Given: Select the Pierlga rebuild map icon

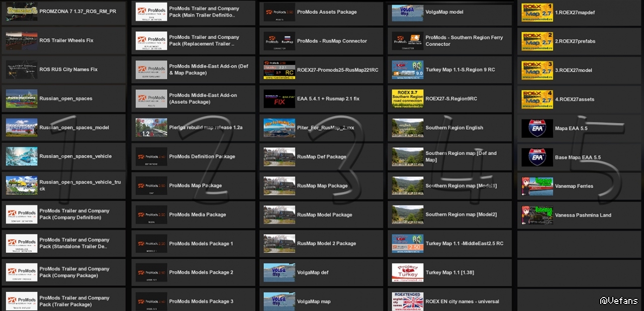Looking at the screenshot, I should tap(151, 128).
